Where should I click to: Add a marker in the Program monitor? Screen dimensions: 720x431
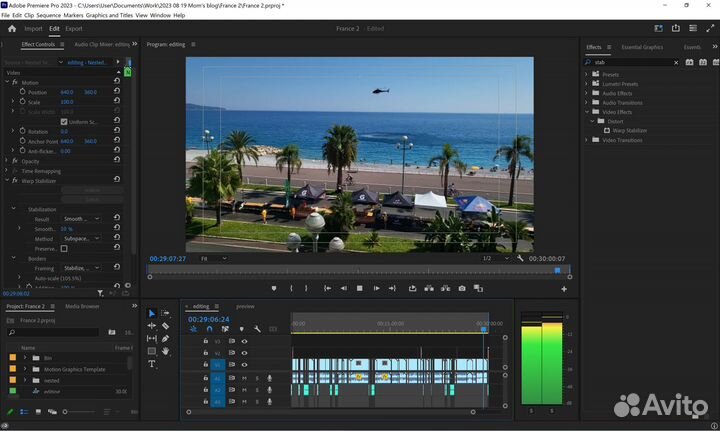pos(273,288)
